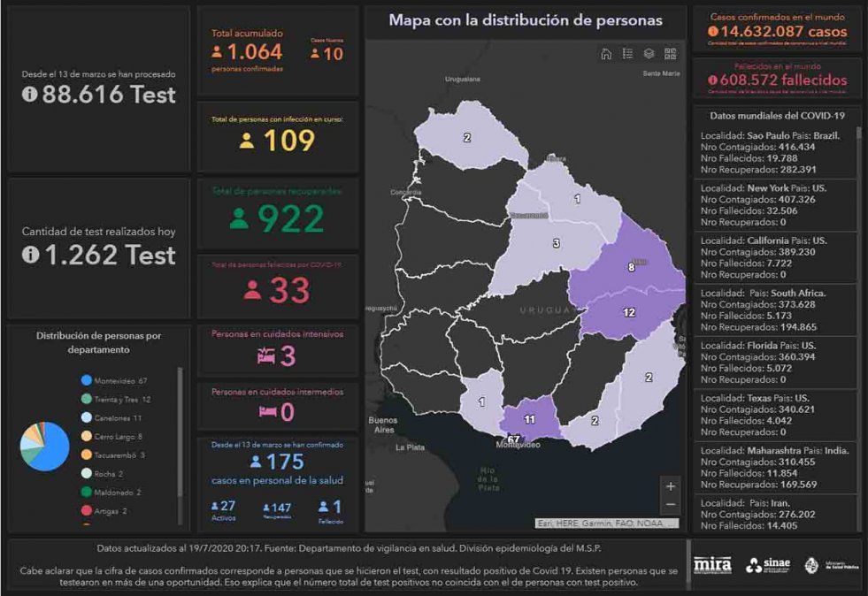
Task: Zoom in with the map plus button
Action: [x=671, y=485]
